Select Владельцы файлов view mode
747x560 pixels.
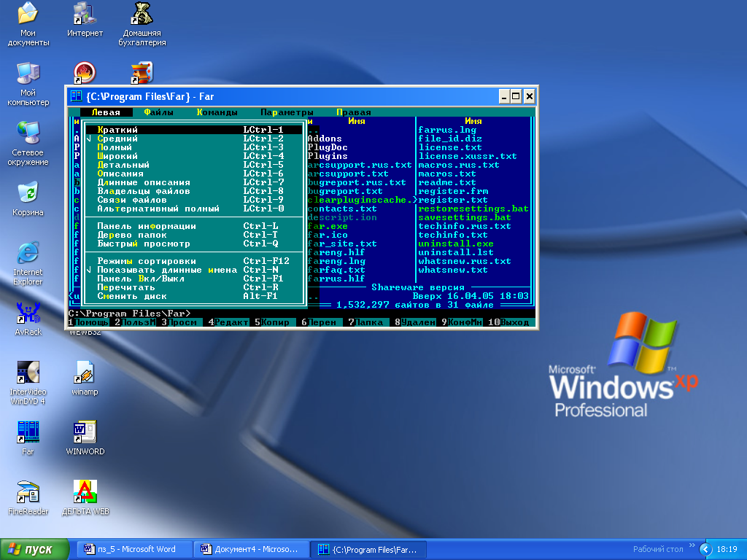point(194,191)
